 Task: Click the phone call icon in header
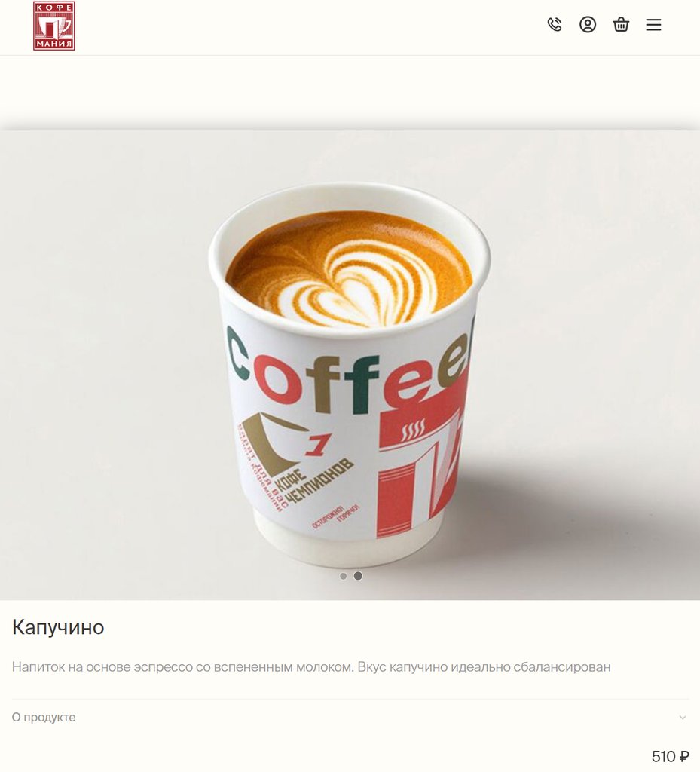pos(555,25)
